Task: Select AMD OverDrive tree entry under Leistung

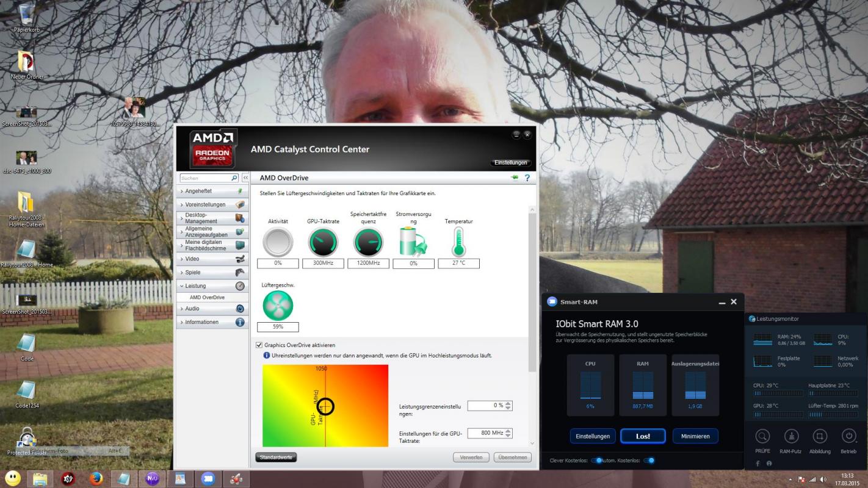Action: (207, 297)
